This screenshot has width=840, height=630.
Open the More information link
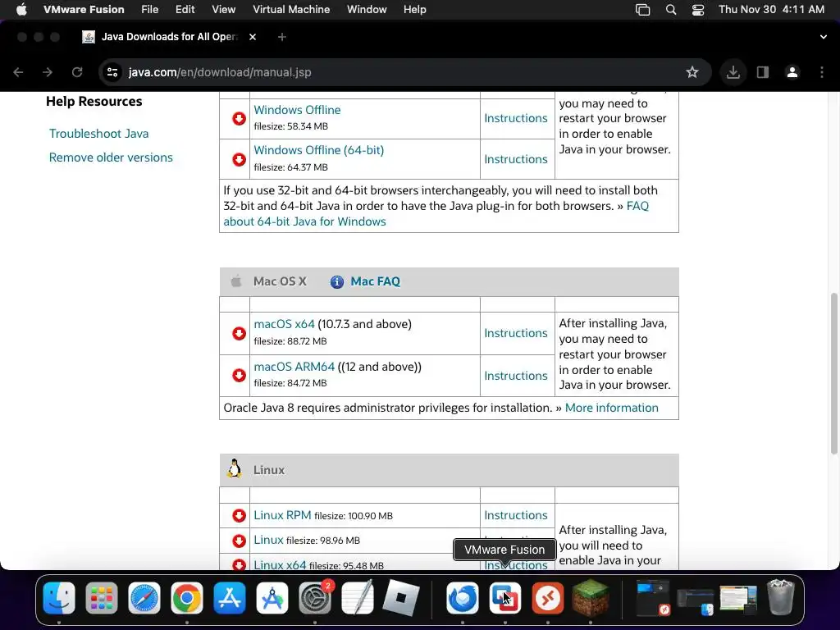coord(611,408)
